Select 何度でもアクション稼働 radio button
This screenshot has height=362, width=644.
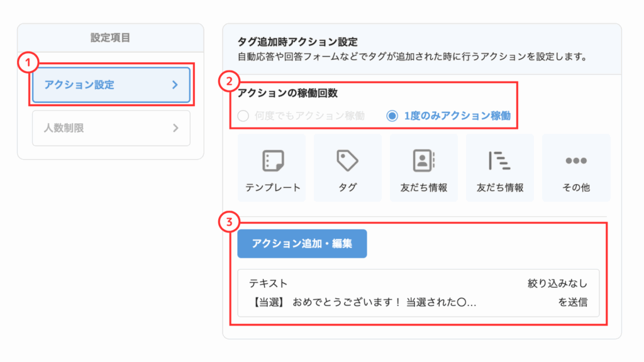(x=243, y=116)
